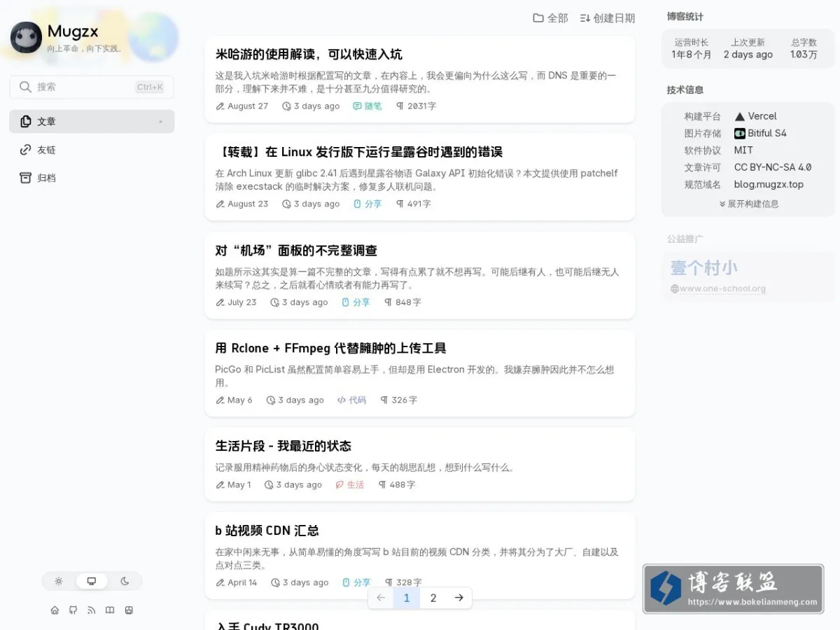
Task: Click the 代码 tag on Rclone post
Action: pos(351,400)
